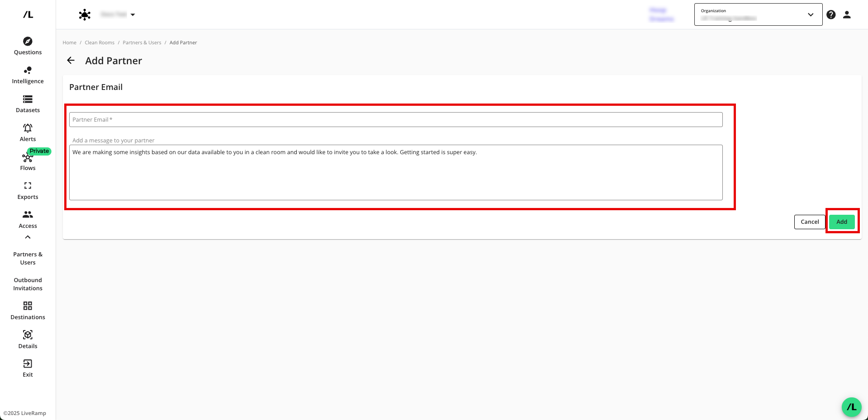
Task: Click the Cancel button
Action: 809,222
